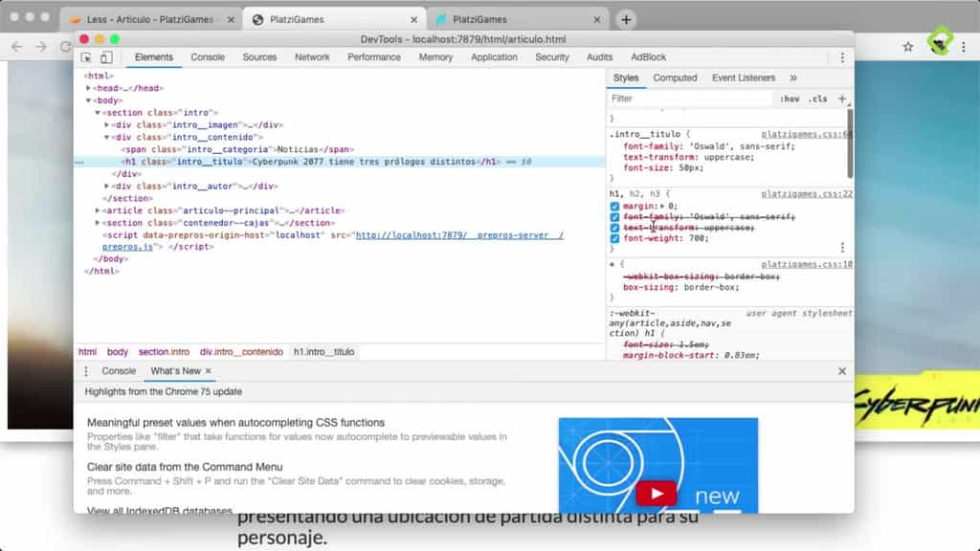Toggle the .cls class editor button
Screen dimensions: 980x551
(x=817, y=99)
